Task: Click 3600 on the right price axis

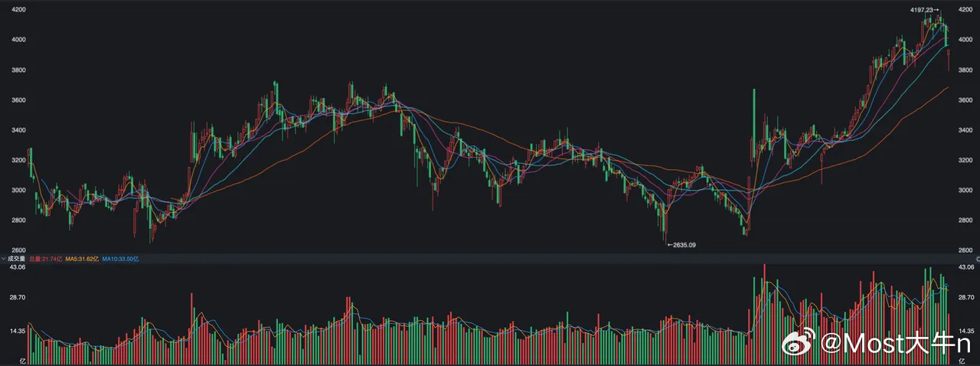Action: 966,100
